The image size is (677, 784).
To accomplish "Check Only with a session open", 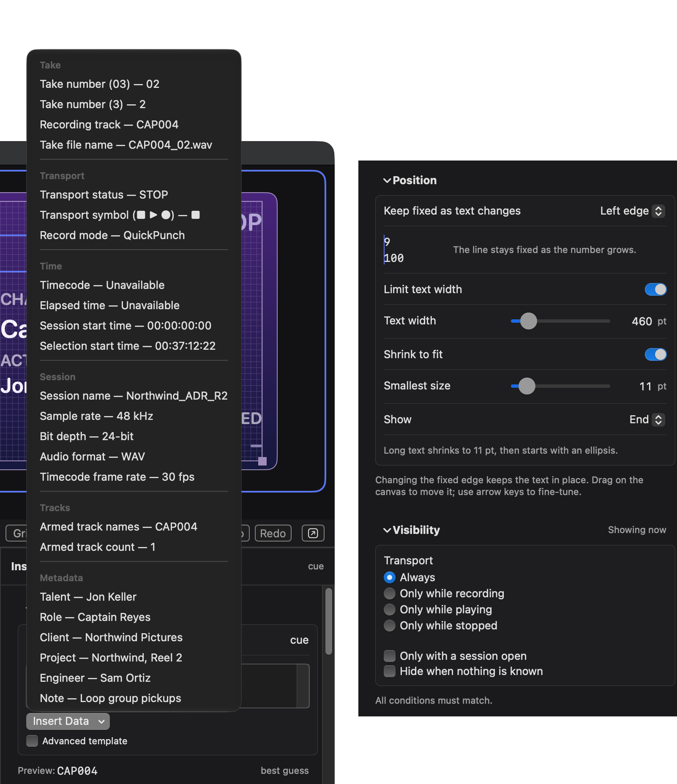I will 390,656.
